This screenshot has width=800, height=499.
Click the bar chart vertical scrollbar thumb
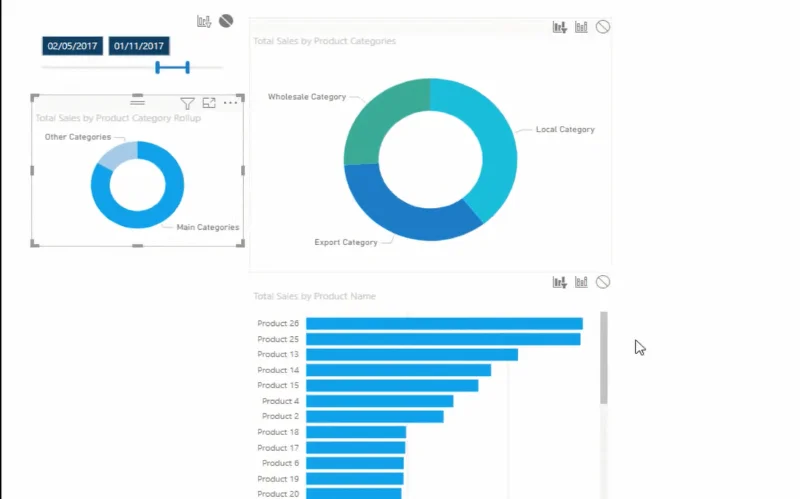(604, 358)
